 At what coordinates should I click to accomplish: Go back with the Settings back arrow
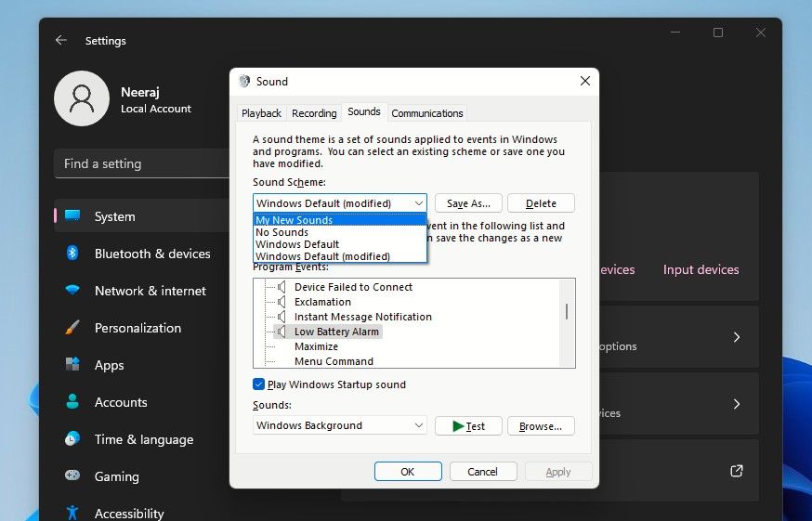pos(61,40)
